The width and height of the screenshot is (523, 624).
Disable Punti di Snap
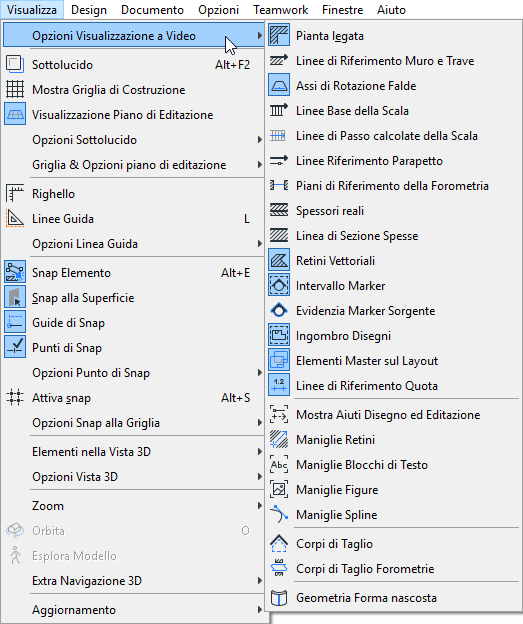pos(135,347)
